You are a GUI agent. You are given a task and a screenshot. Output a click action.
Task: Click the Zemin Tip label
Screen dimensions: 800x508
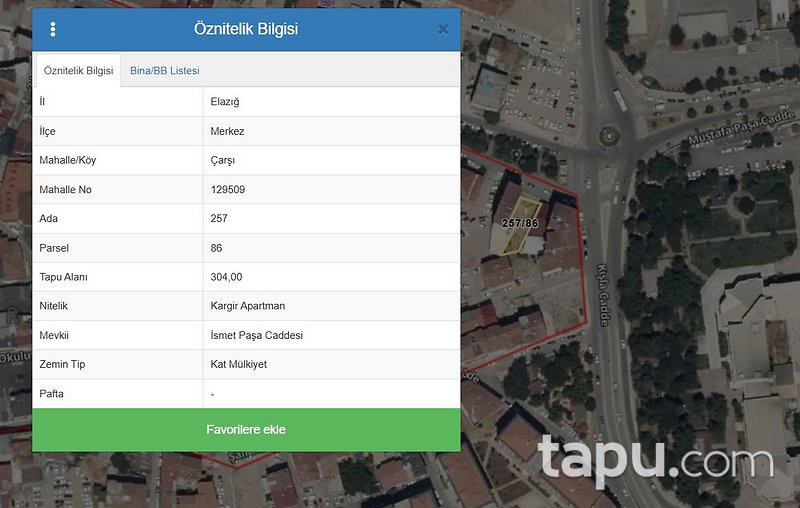pos(62,364)
